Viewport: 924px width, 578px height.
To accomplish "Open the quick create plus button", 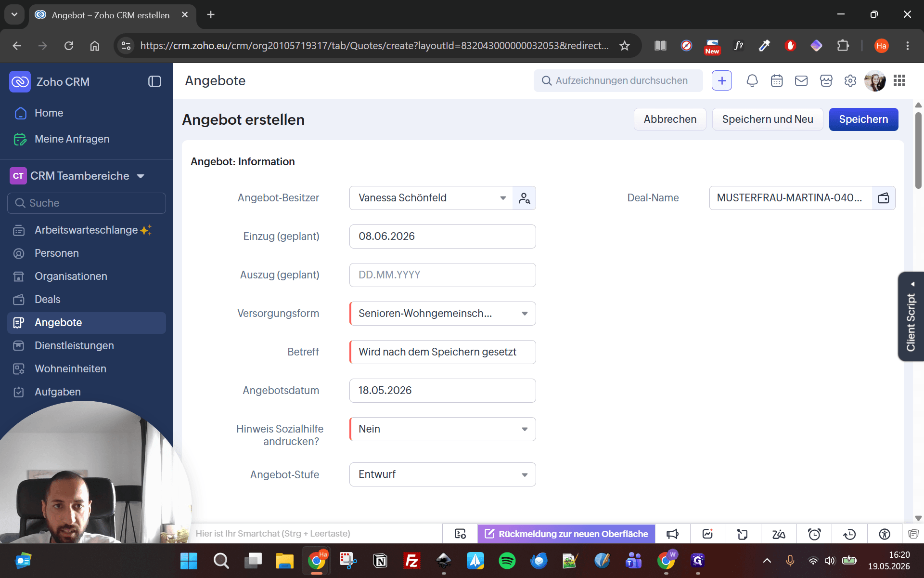I will (721, 81).
